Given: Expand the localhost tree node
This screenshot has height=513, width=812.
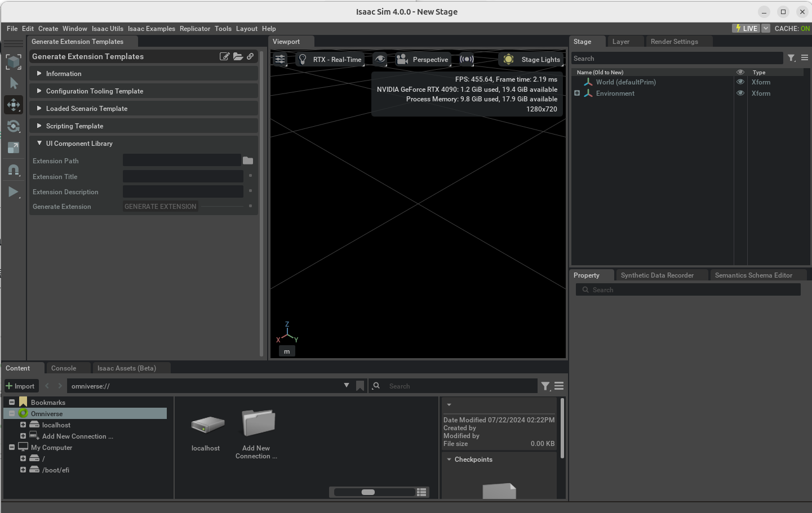Looking at the screenshot, I should point(23,425).
